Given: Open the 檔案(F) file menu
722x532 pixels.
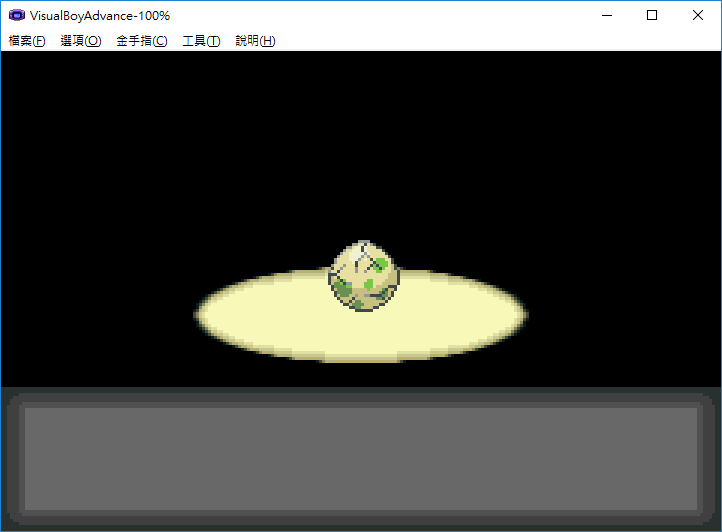Looking at the screenshot, I should [x=27, y=41].
